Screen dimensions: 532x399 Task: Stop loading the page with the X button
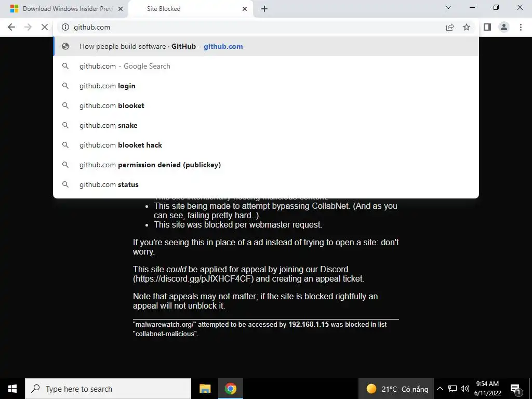[45, 27]
